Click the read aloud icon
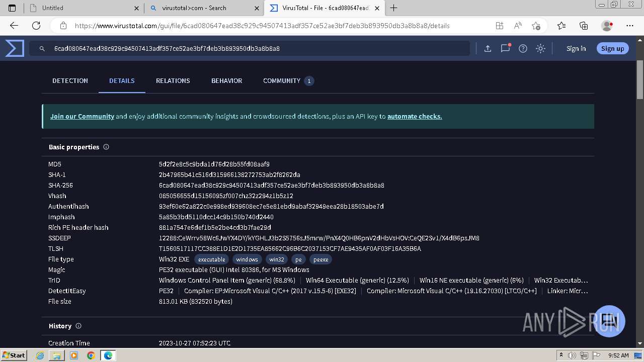Image resolution: width=644 pixels, height=362 pixels. point(518,26)
